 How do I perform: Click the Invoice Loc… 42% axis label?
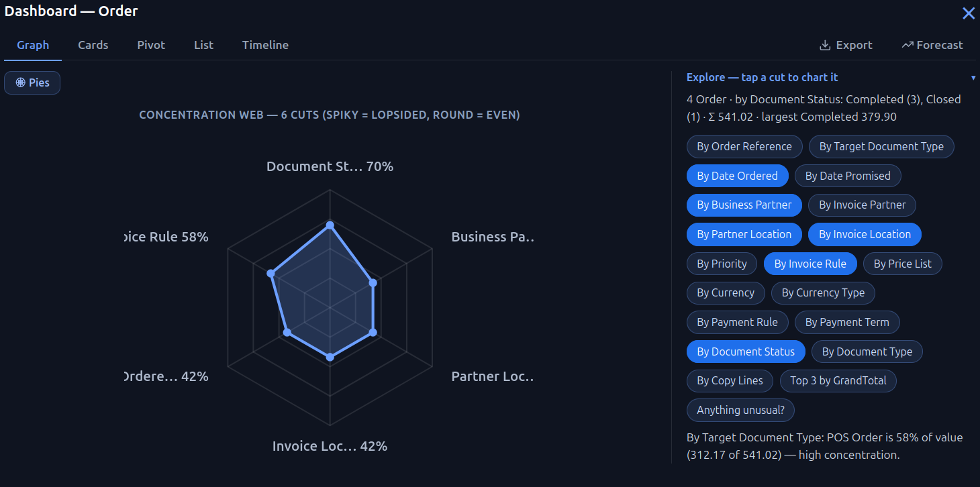tap(330, 446)
